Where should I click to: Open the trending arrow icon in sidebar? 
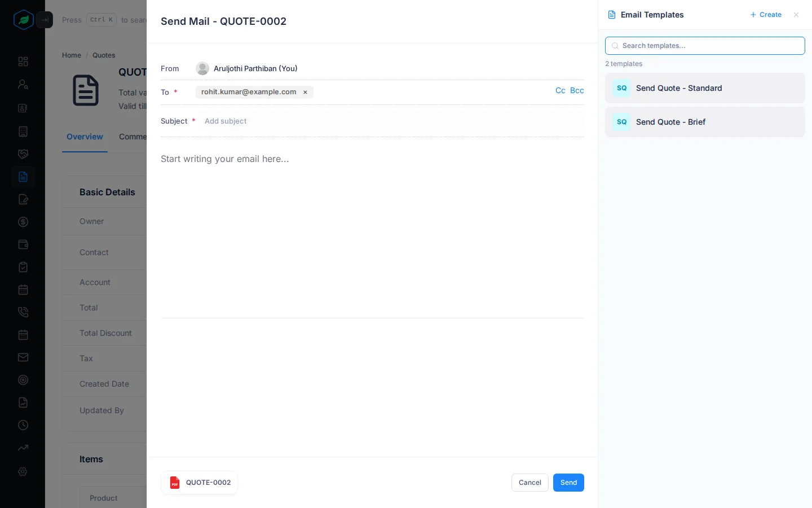[23, 448]
